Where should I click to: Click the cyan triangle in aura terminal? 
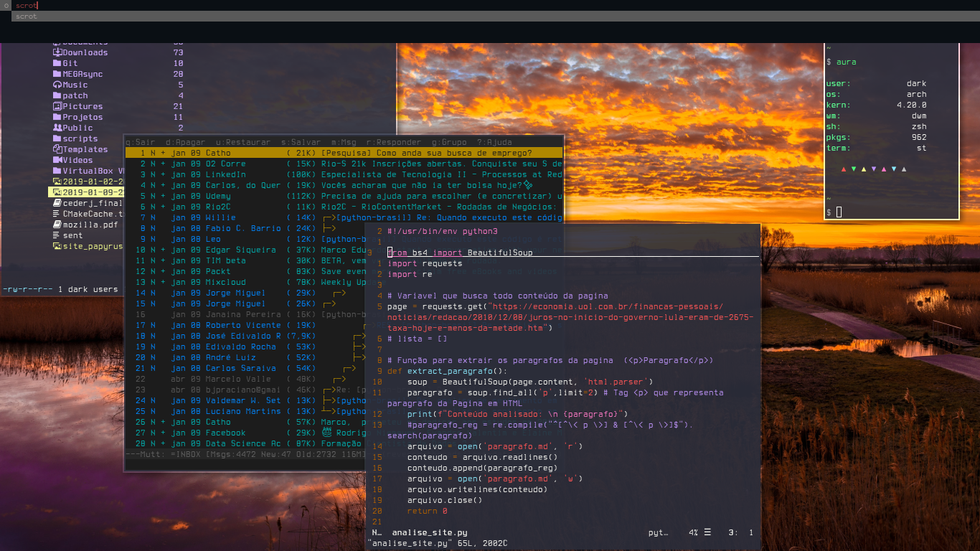[x=893, y=169]
